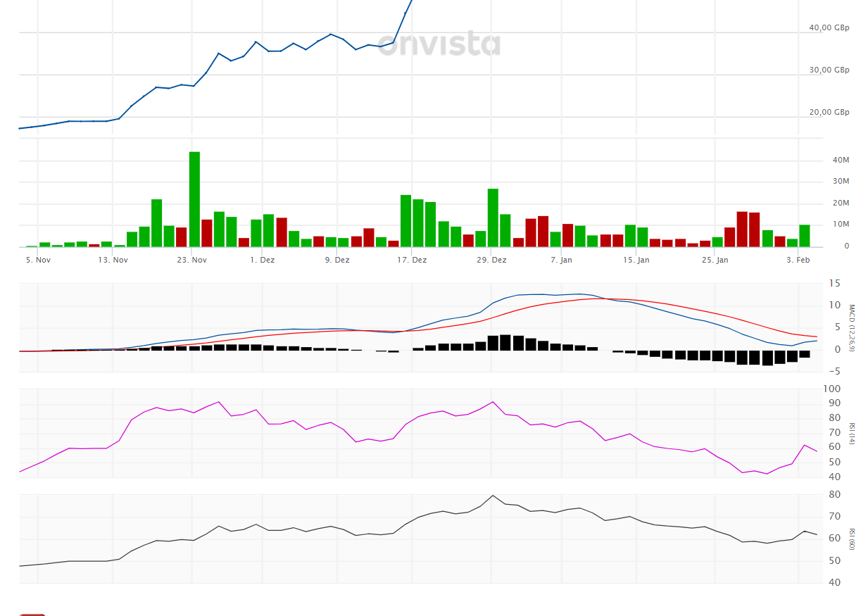Expand the volume chart section
Viewport: 868px width, 616px height.
pyautogui.click(x=422, y=197)
